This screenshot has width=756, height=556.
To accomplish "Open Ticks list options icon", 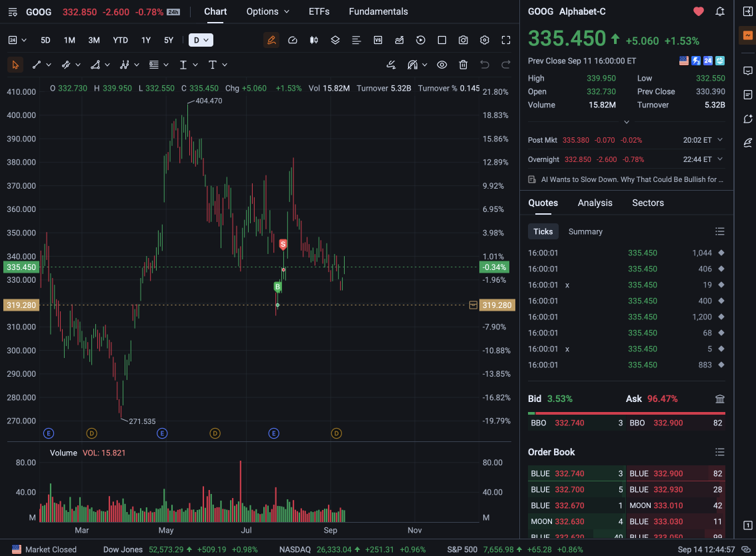I will [720, 231].
